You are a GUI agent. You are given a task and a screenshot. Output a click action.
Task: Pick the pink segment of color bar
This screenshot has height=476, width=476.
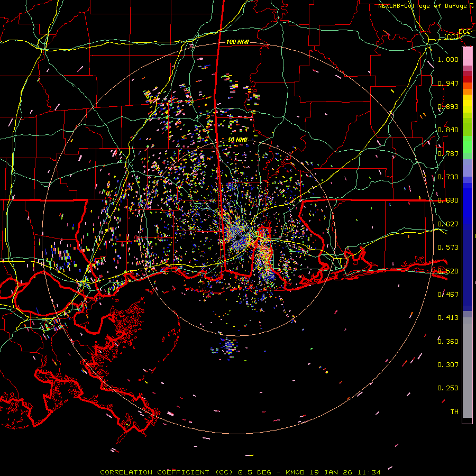pos(467,56)
